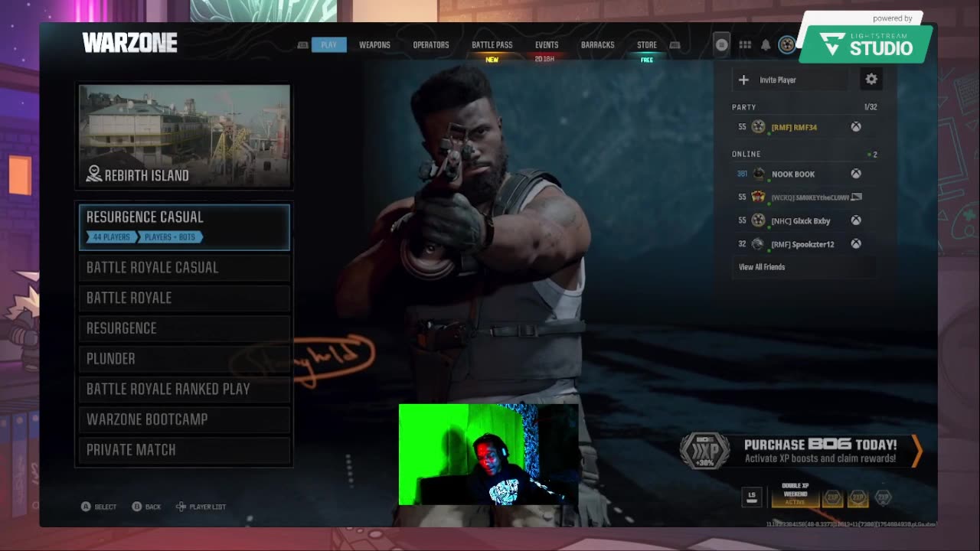Click the BO6 XP +30% badge icon
The height and width of the screenshot is (551, 980).
704,451
